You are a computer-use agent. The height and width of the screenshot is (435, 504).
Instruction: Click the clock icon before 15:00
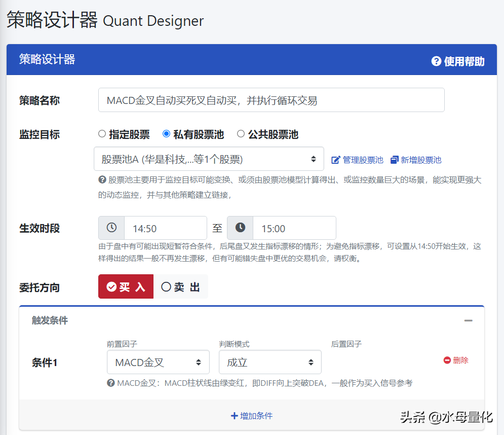pyautogui.click(x=240, y=228)
